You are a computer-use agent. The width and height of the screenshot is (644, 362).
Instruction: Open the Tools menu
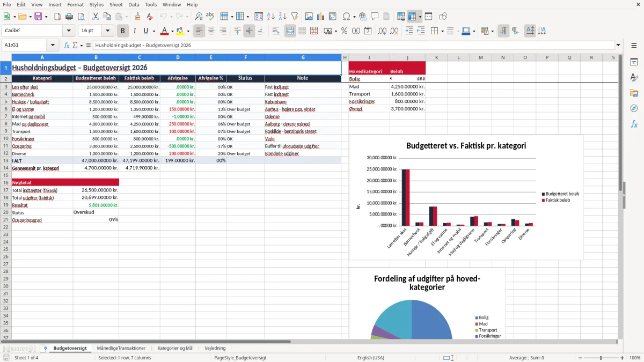pyautogui.click(x=151, y=4)
